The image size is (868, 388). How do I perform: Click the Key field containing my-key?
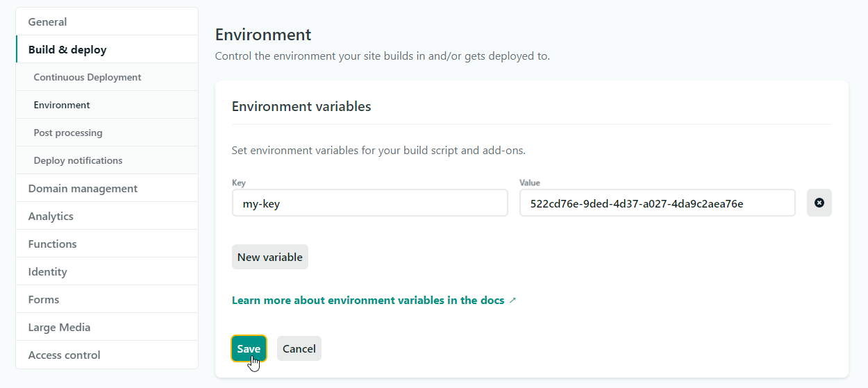(369, 203)
